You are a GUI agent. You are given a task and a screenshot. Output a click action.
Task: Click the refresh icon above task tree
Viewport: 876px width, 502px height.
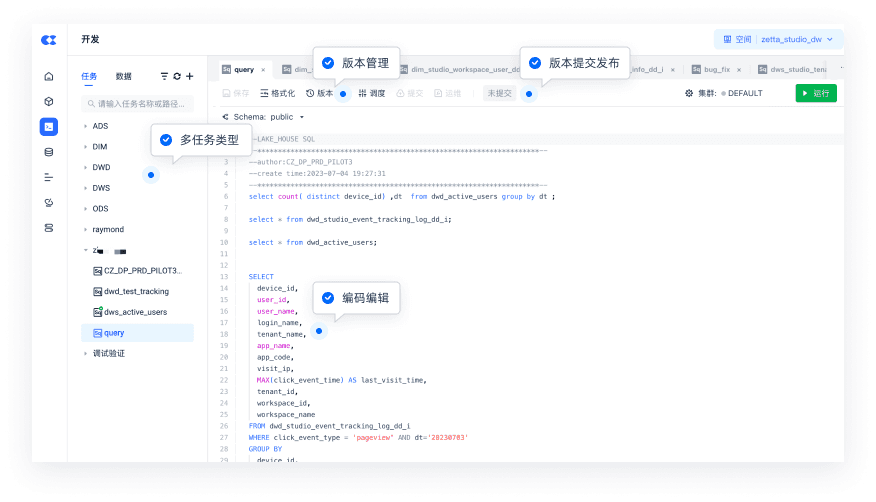(177, 76)
